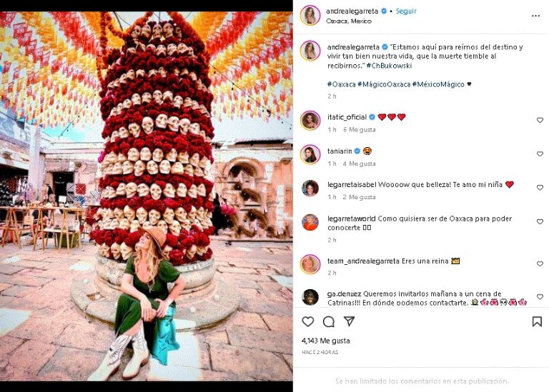
Task: Like ga.denuez's comment
Action: 540,296
